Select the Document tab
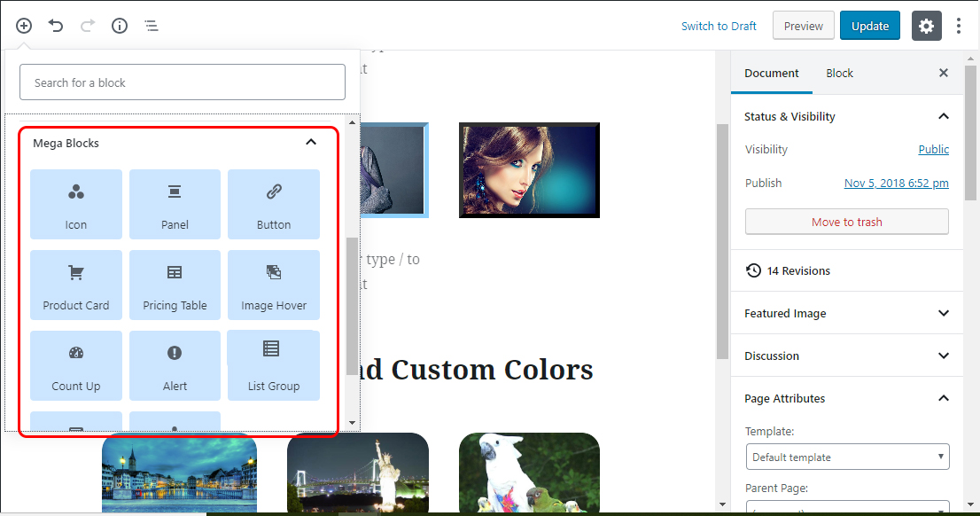 tap(771, 74)
